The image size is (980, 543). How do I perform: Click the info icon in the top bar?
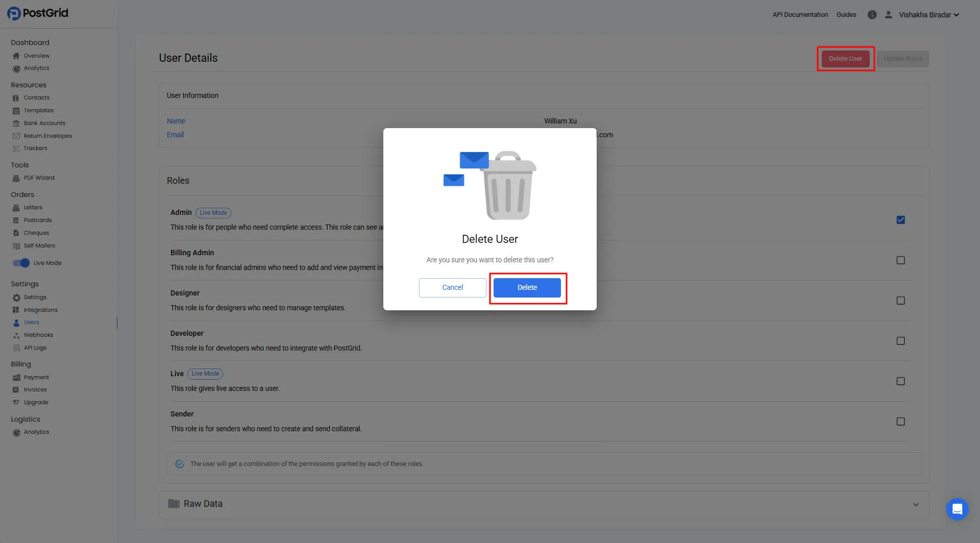point(872,15)
